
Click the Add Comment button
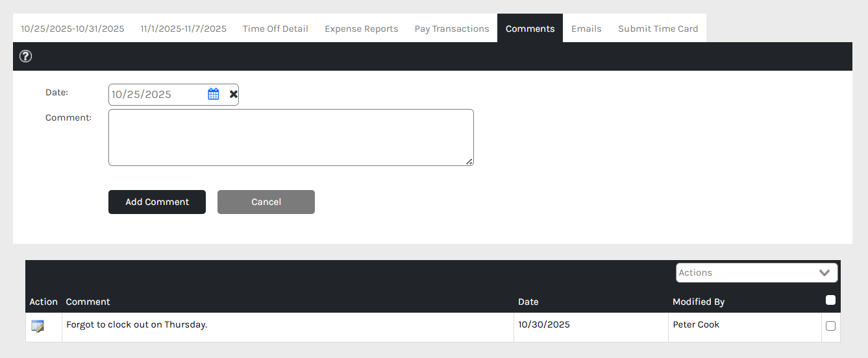(157, 202)
